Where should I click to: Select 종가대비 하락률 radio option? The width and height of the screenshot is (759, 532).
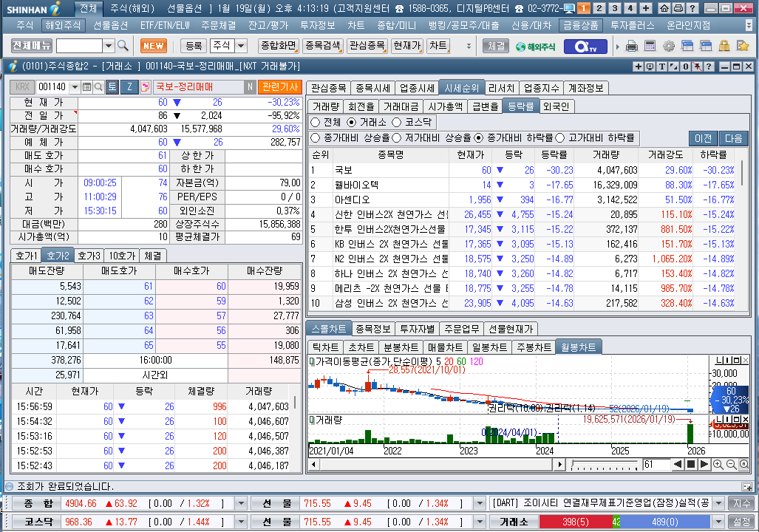[479, 138]
